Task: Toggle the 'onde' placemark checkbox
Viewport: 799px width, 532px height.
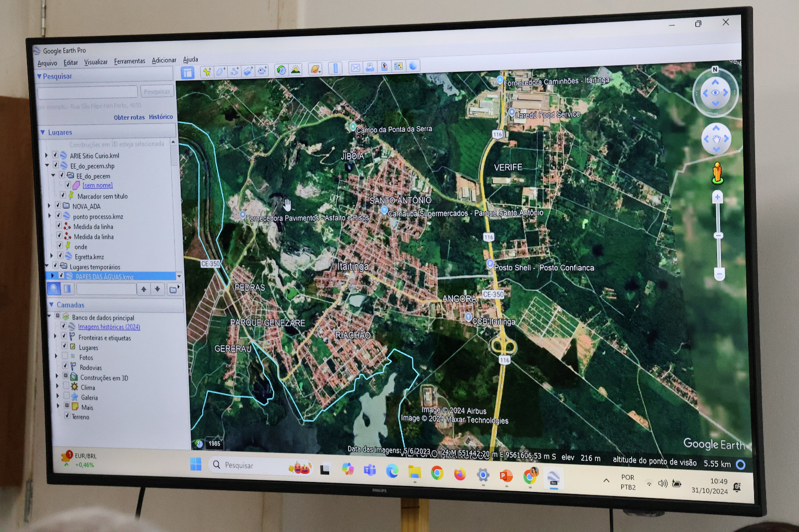Action: pyautogui.click(x=59, y=245)
